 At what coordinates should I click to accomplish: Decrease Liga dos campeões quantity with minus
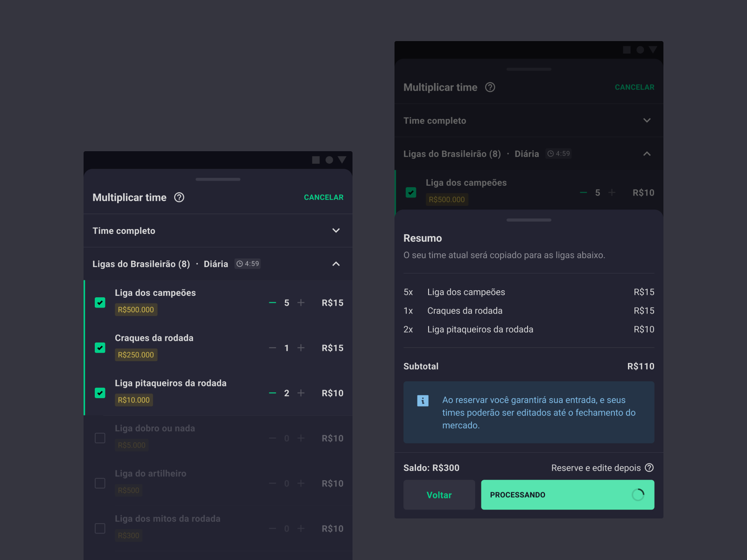(x=273, y=303)
